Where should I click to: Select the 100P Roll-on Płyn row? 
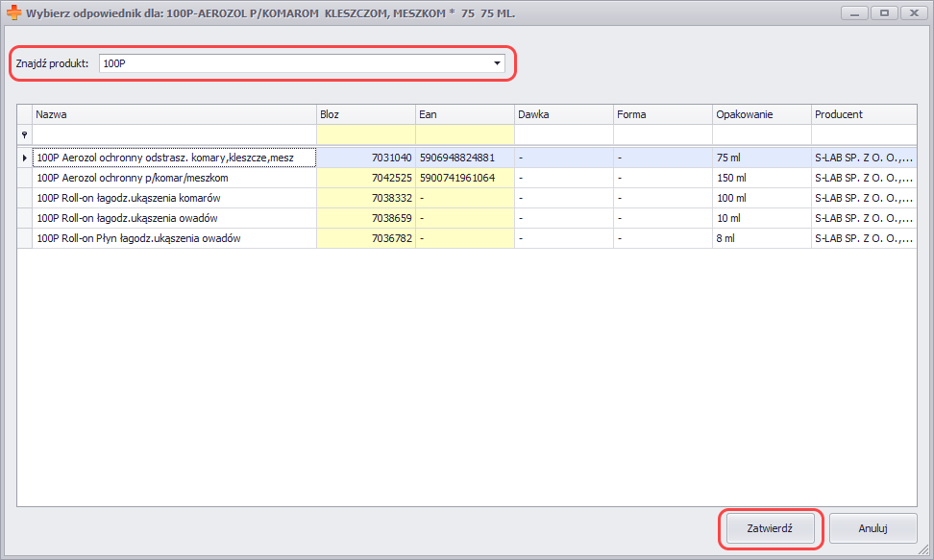click(x=173, y=238)
